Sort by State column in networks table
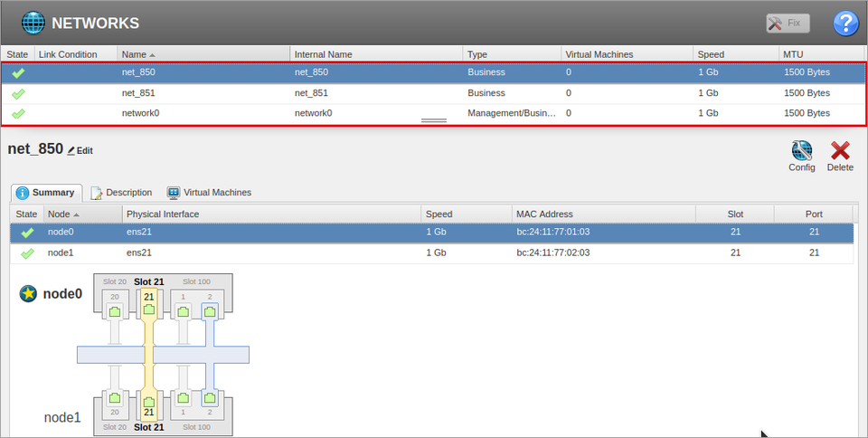This screenshot has height=438, width=868. pos(18,54)
